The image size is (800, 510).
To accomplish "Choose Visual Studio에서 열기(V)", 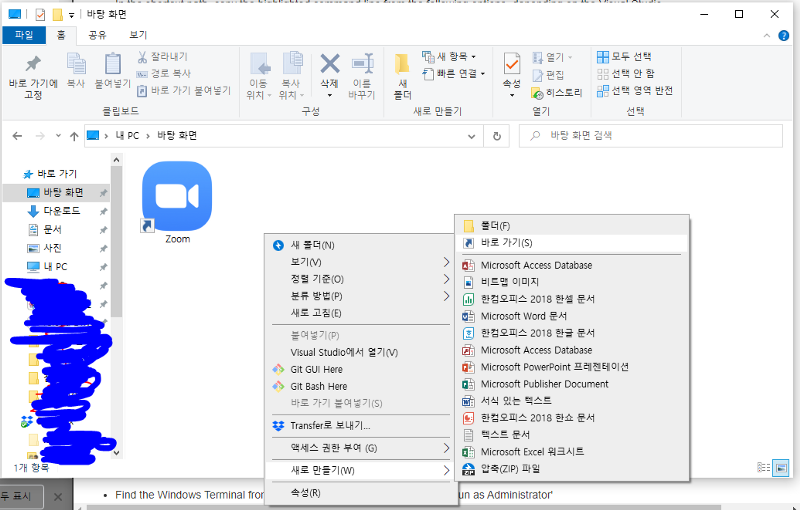I will point(360,352).
